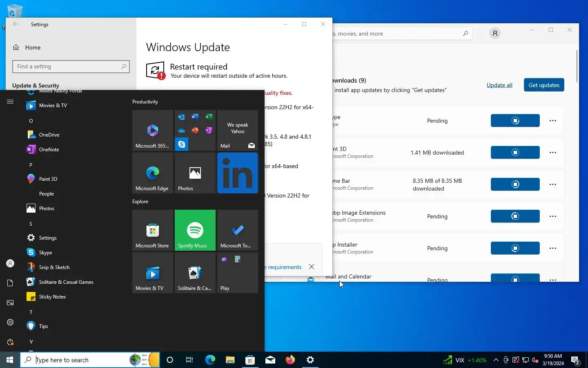Go to Home in Settings window
588x368 pixels.
(x=33, y=47)
